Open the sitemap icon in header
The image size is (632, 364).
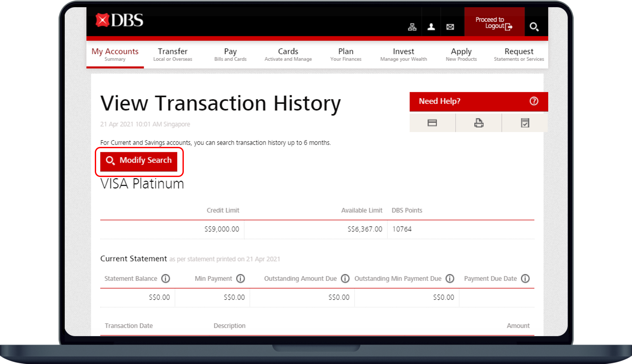(412, 27)
